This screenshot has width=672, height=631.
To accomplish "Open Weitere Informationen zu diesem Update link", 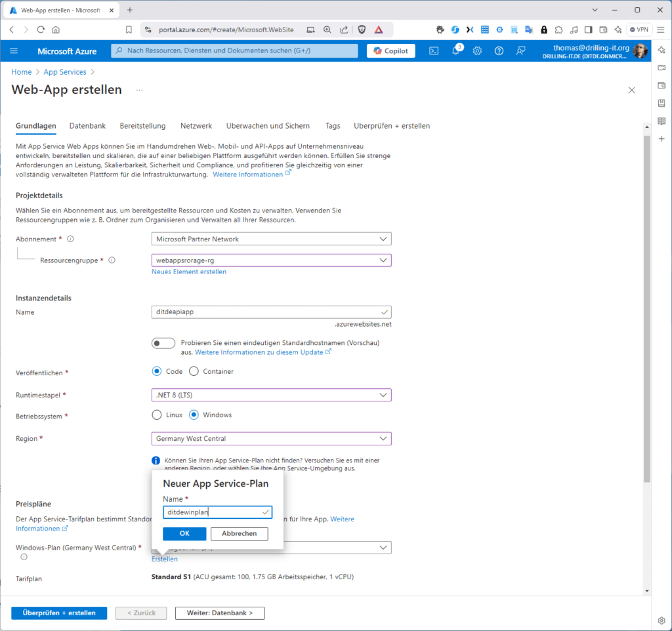I will [262, 352].
